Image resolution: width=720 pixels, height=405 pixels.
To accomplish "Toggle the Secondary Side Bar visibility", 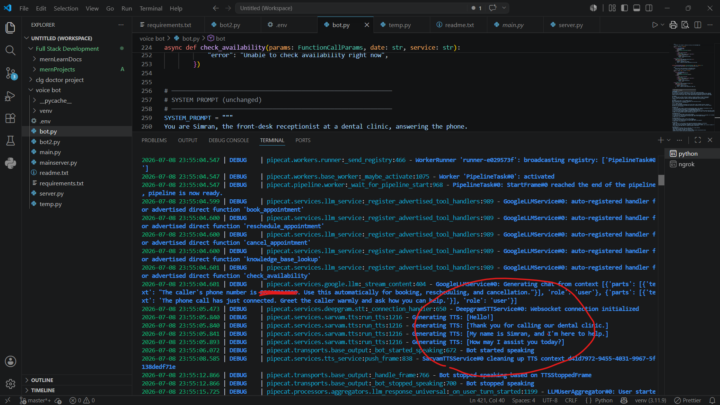I will 649,8.
